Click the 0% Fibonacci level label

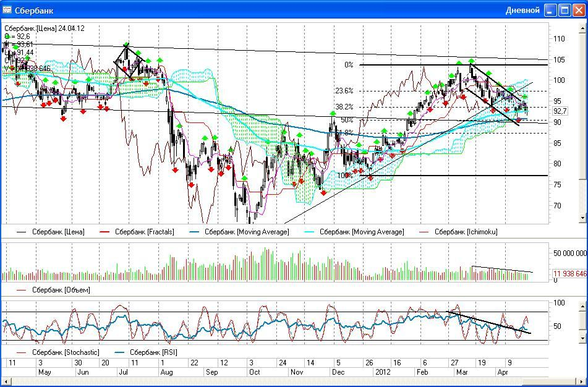click(x=349, y=65)
